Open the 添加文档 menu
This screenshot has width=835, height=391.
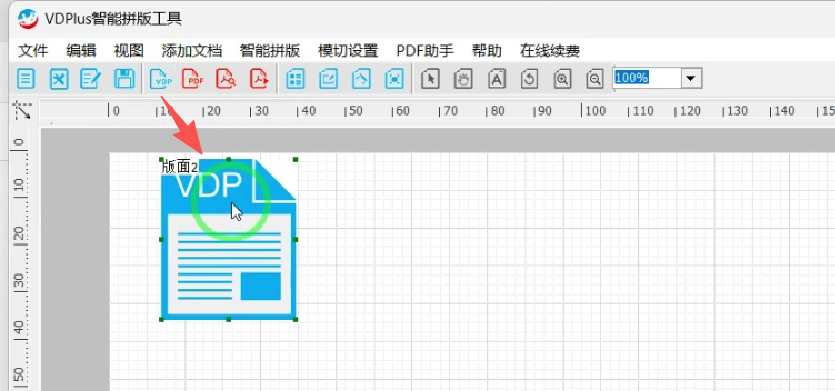pyautogui.click(x=192, y=51)
